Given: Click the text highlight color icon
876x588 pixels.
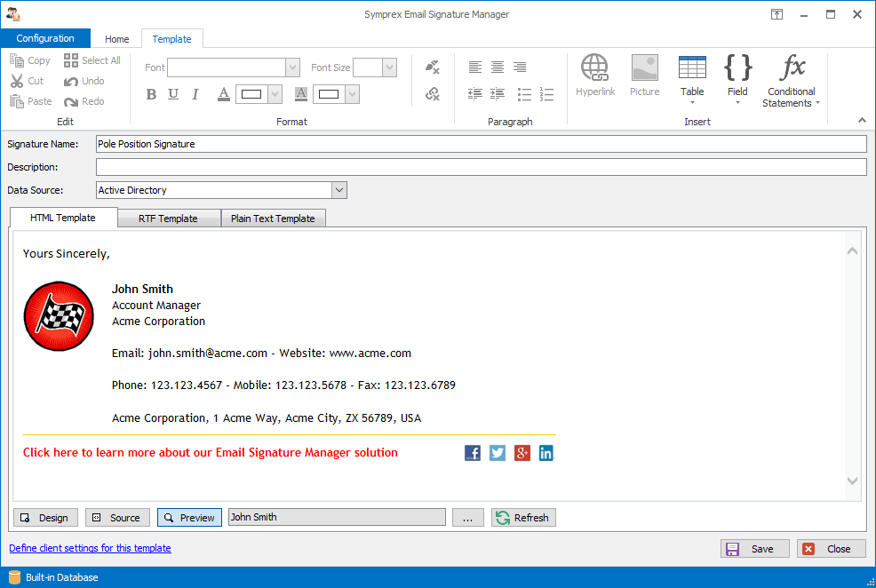Looking at the screenshot, I should pyautogui.click(x=300, y=94).
